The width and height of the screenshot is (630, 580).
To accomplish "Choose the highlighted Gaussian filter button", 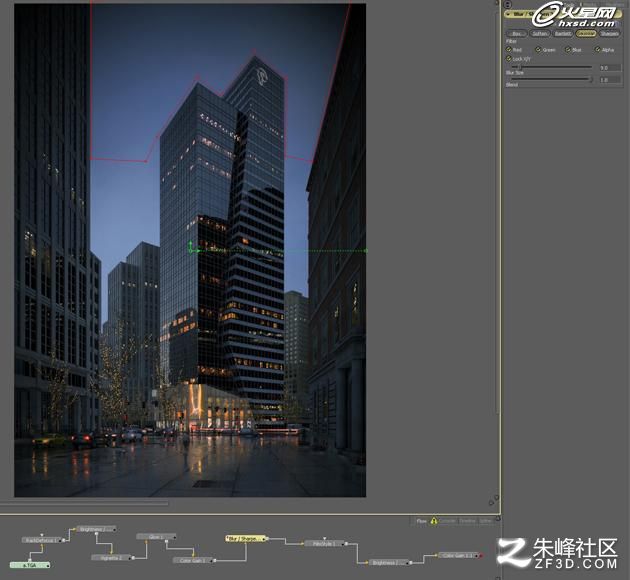I will (x=586, y=34).
